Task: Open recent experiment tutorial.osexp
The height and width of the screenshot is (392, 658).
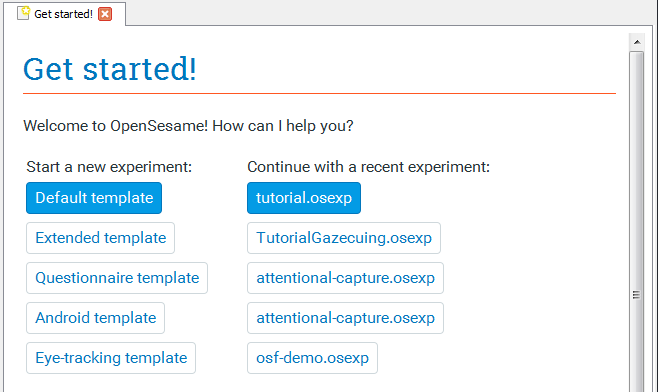Action: pyautogui.click(x=304, y=198)
